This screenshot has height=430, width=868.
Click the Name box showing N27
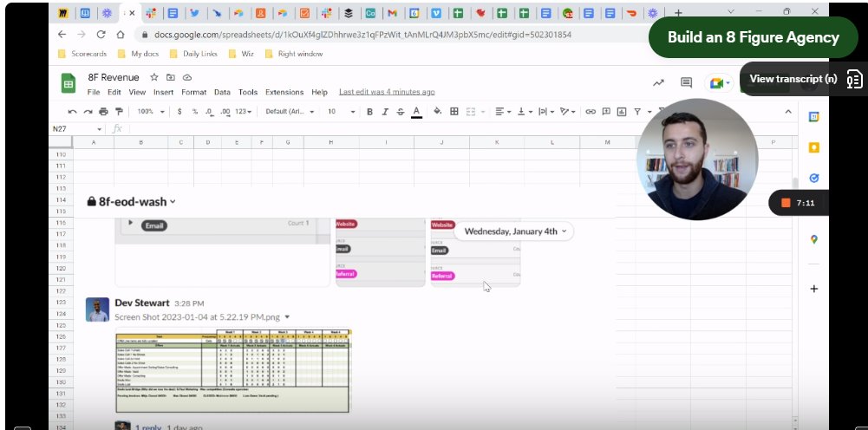tap(77, 129)
